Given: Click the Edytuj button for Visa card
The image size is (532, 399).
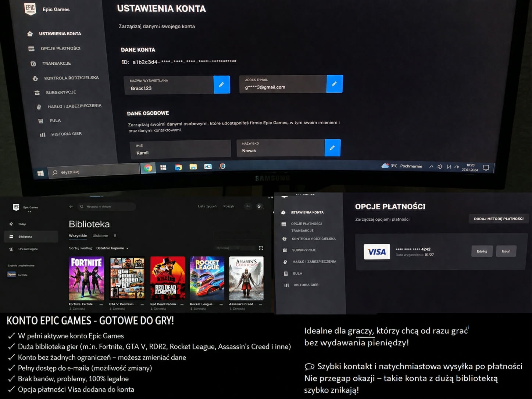Looking at the screenshot, I should (482, 251).
